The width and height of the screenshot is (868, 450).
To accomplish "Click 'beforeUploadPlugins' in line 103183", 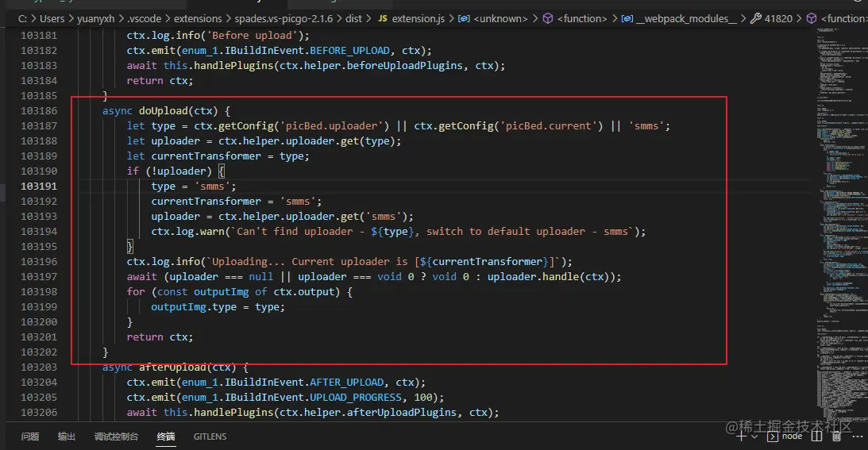I will 405,65.
